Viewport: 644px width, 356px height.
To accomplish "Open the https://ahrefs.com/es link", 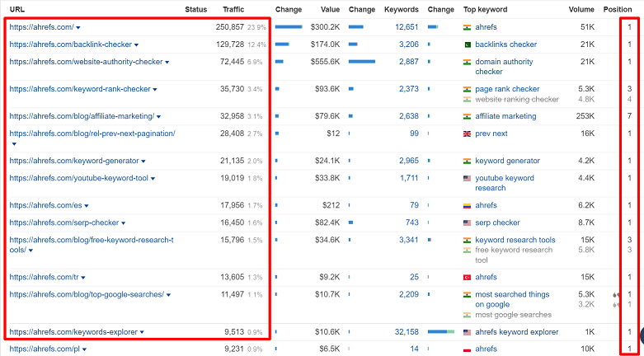I will pos(45,205).
